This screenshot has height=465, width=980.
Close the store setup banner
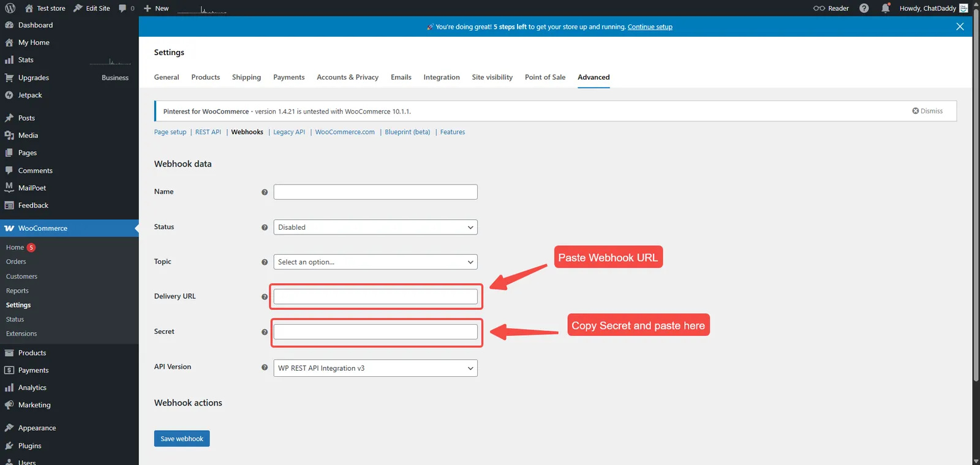[x=960, y=26]
